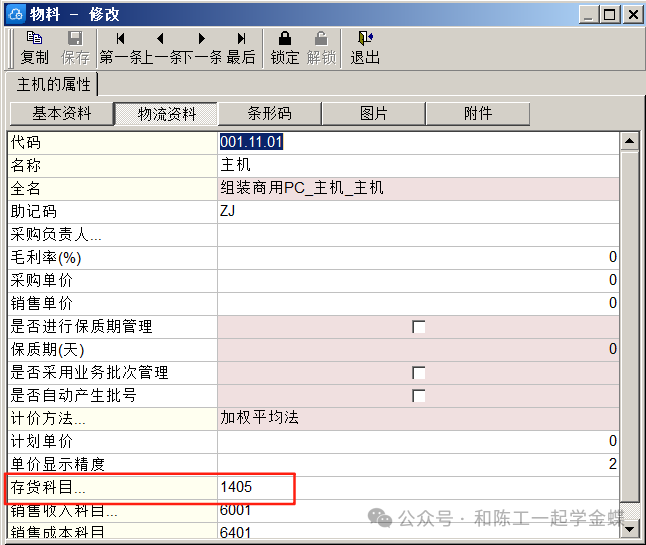This screenshot has width=646, height=545.
Task: Switch to the 基本资料 tab
Action: [x=61, y=114]
